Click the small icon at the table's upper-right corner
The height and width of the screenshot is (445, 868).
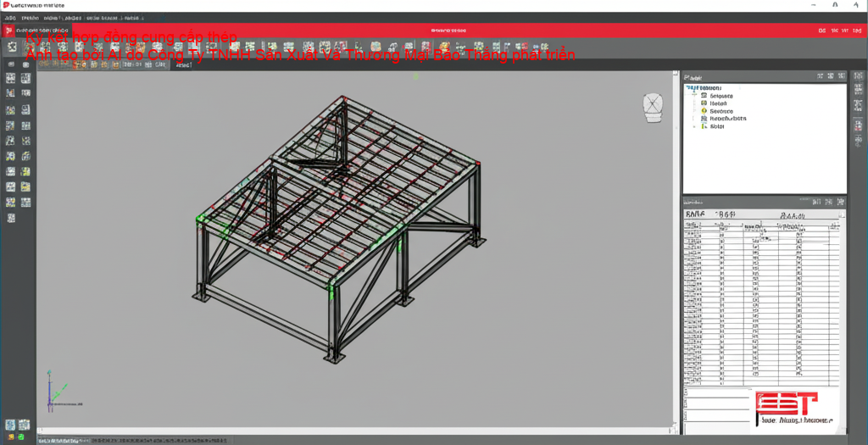842,214
